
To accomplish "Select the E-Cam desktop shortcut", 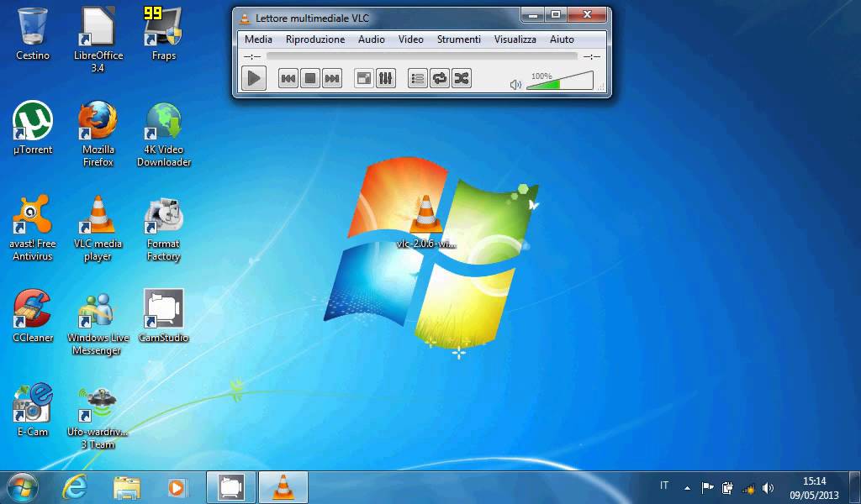I will click(x=33, y=410).
